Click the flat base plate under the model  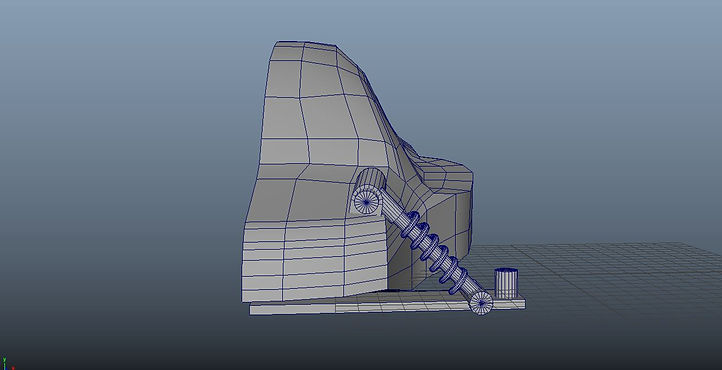tap(387, 306)
